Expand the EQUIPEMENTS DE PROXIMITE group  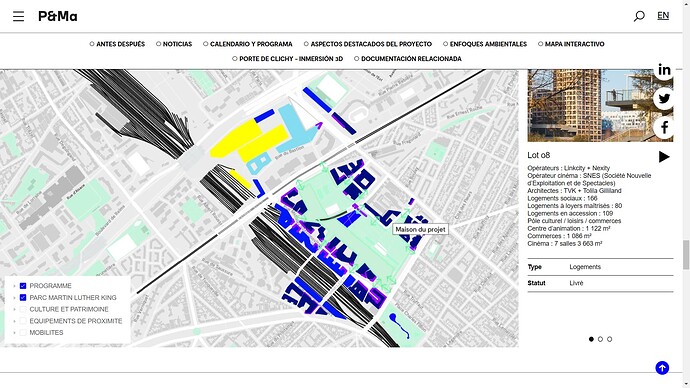coord(15,321)
